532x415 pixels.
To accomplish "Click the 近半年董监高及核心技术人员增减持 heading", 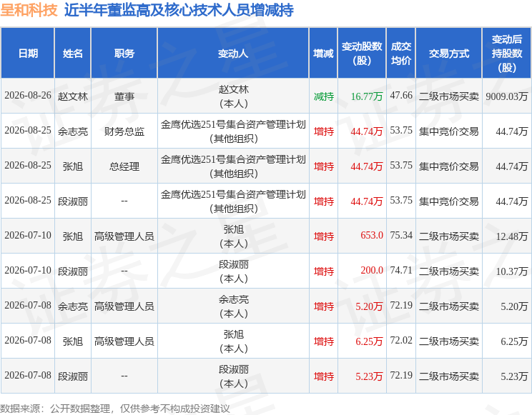I will click(x=179, y=10).
